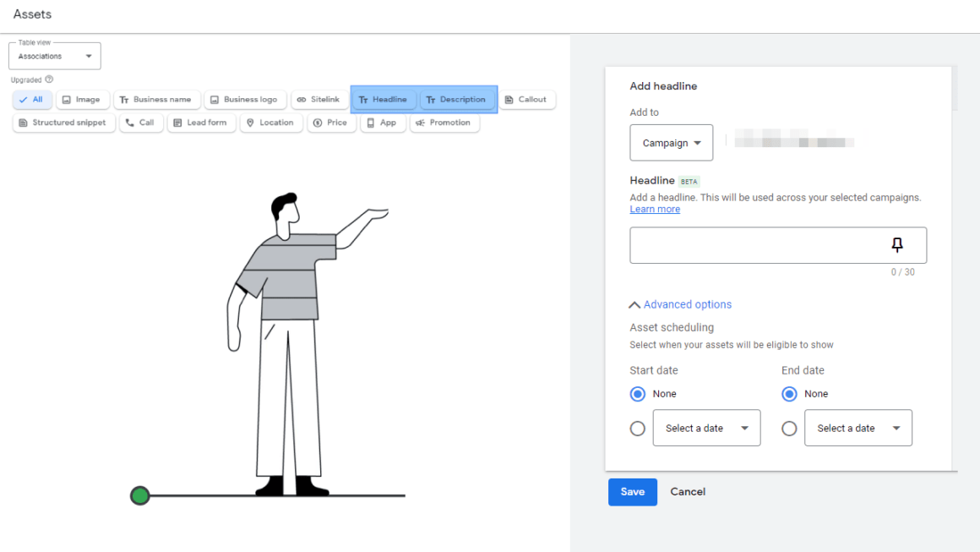Screen dimensions: 980x552
Task: Open Start date Select a date dropdown
Action: pos(707,429)
